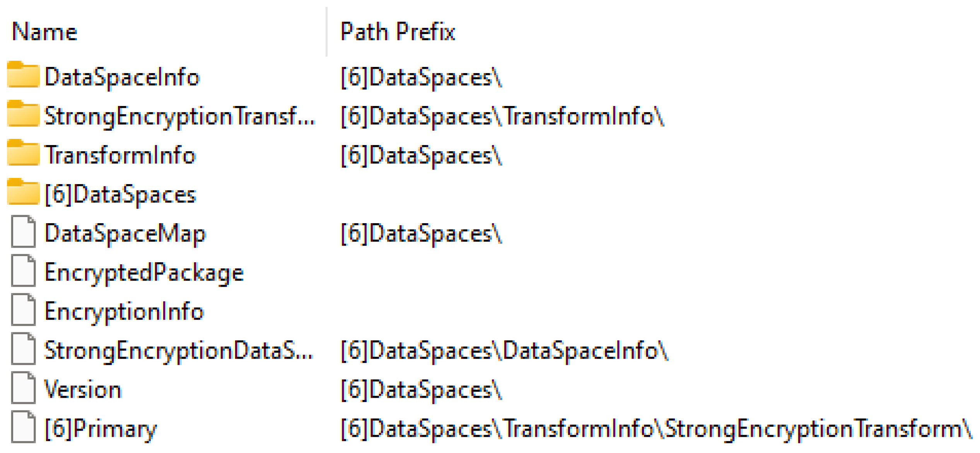Select the DataSpaceInfo folder name
This screenshot has height=453, width=980.
click(x=122, y=77)
